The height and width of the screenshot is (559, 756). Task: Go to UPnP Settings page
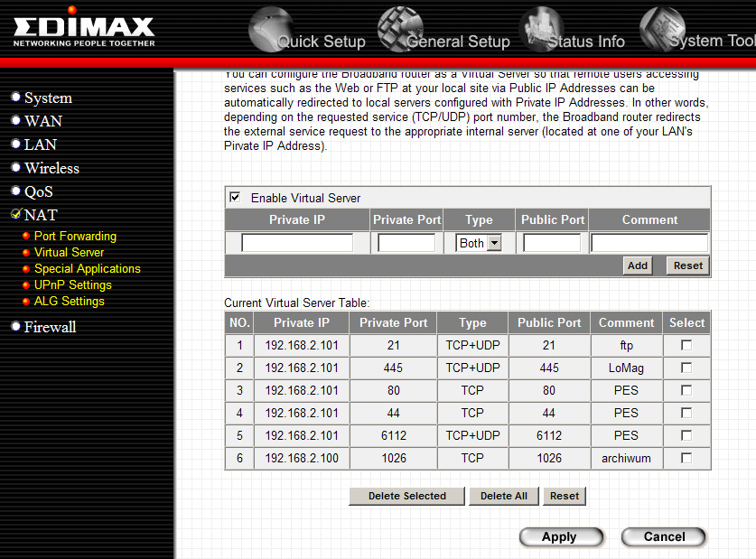click(x=73, y=285)
